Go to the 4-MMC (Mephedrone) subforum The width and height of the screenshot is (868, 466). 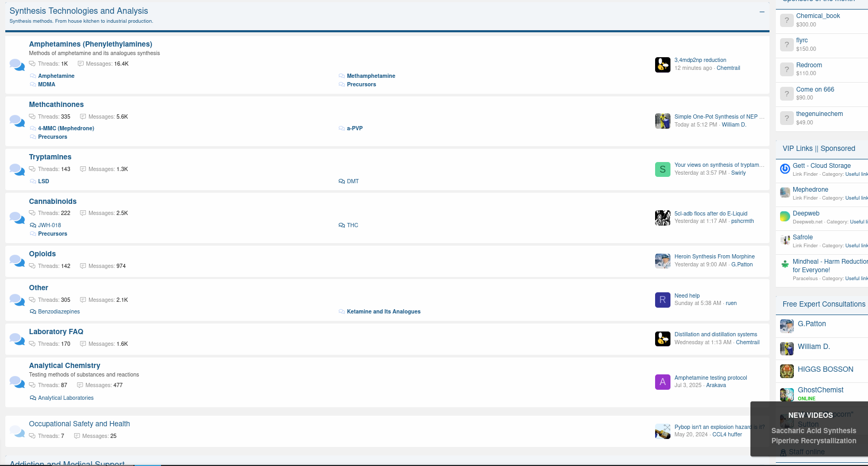[x=66, y=128]
